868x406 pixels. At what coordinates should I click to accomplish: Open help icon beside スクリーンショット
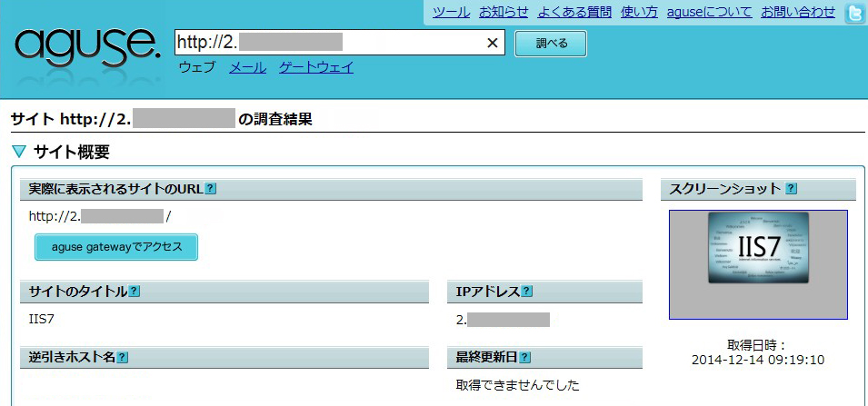(791, 189)
